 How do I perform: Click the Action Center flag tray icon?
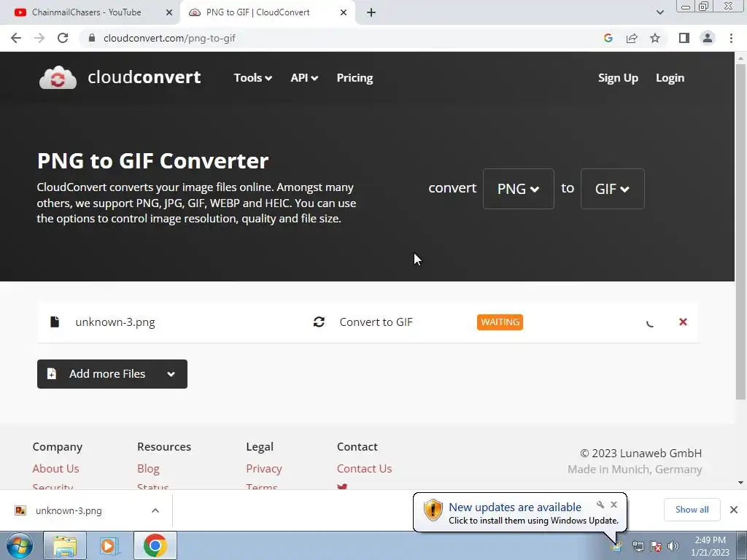tap(656, 546)
